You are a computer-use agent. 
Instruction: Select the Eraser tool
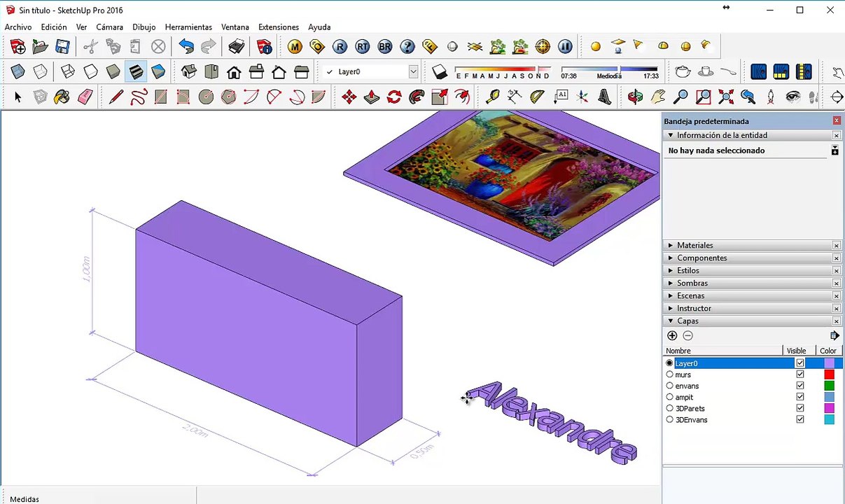(x=85, y=97)
